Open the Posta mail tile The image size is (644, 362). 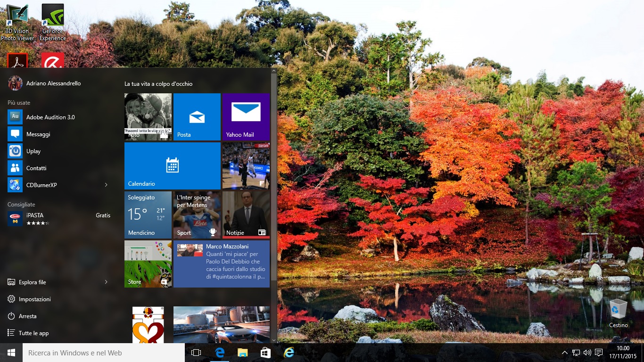(197, 117)
